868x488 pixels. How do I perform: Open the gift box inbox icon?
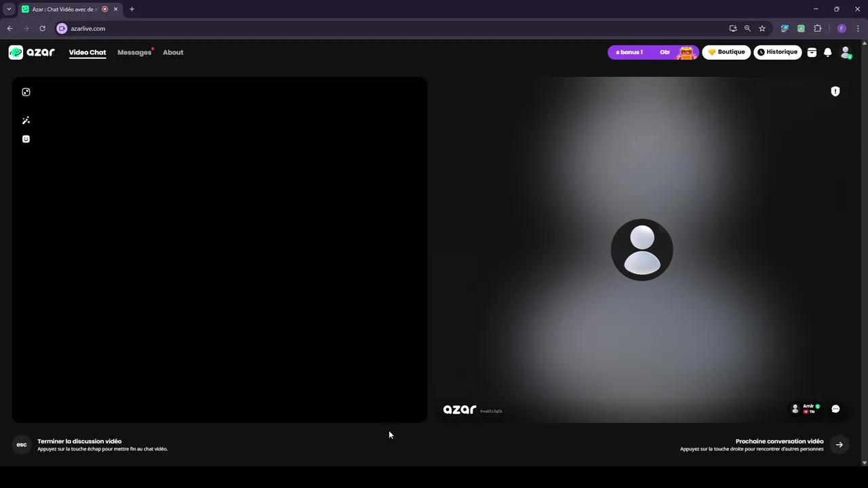(812, 52)
